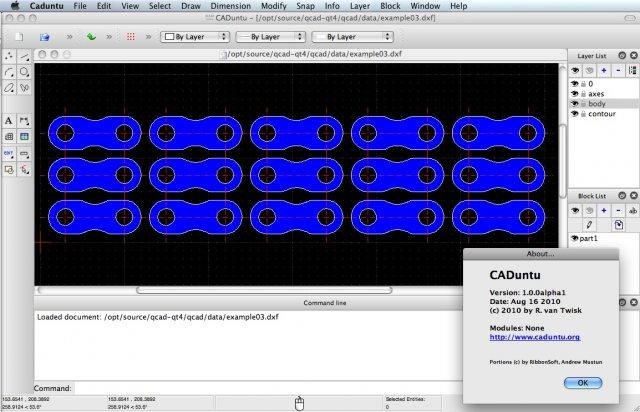Open the Modify menu
The width and height of the screenshot is (640, 412).
click(273, 6)
